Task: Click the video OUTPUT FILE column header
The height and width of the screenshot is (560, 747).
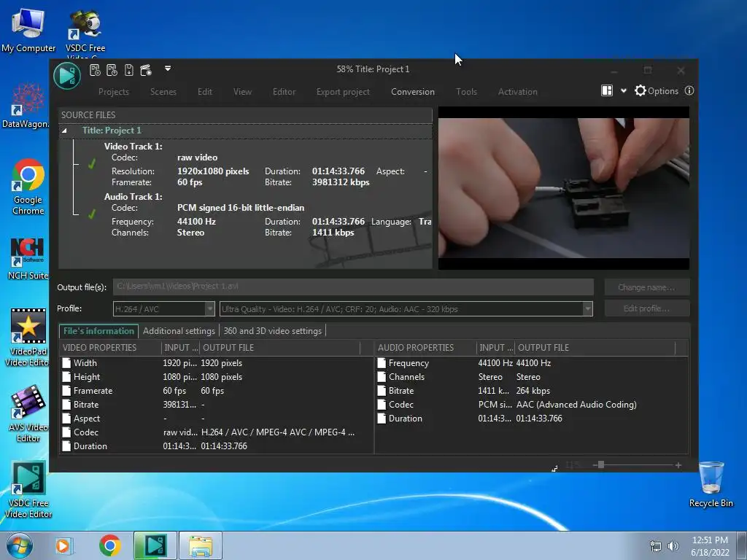Action: click(279, 348)
